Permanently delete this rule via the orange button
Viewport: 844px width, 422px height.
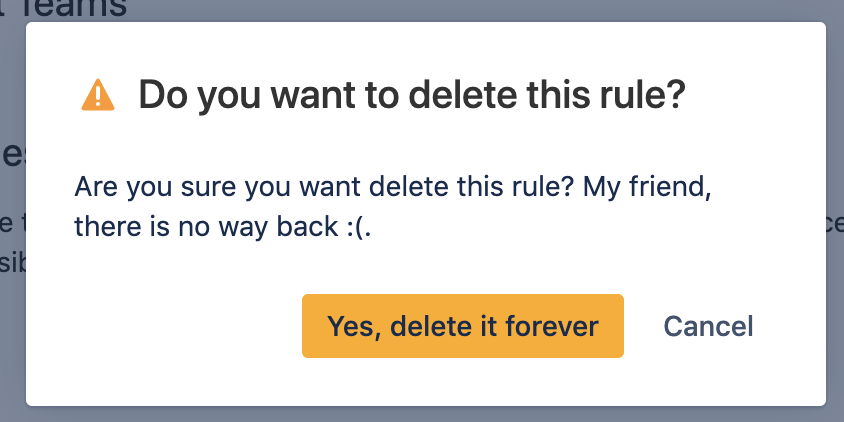462,326
